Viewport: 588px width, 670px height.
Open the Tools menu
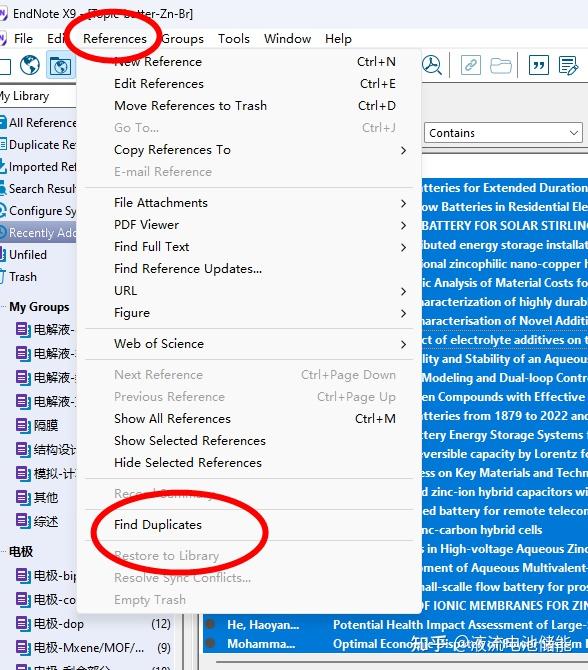tap(234, 39)
